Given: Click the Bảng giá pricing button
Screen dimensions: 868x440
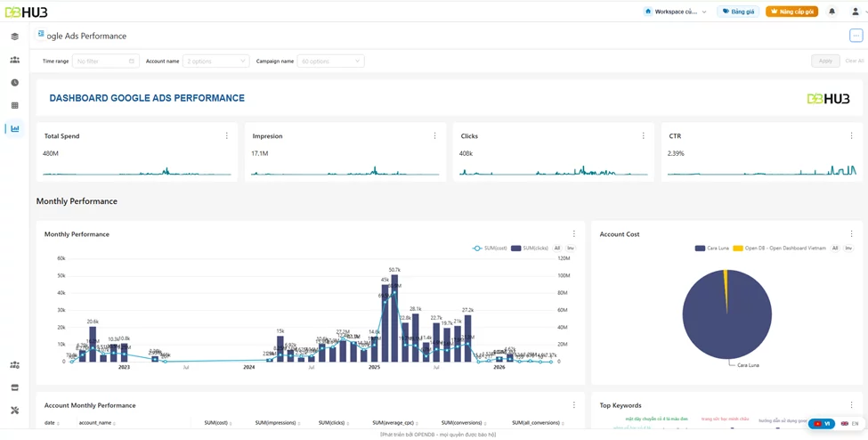Looking at the screenshot, I should (x=738, y=11).
